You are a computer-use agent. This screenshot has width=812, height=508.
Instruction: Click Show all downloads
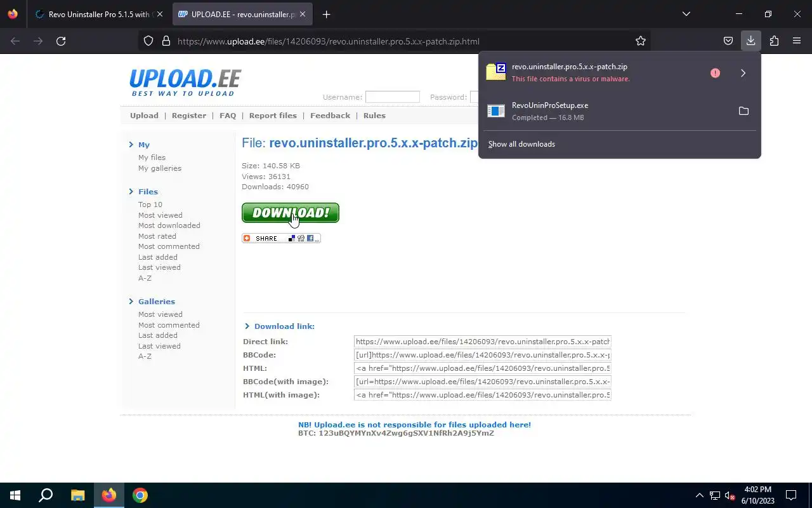click(x=521, y=144)
